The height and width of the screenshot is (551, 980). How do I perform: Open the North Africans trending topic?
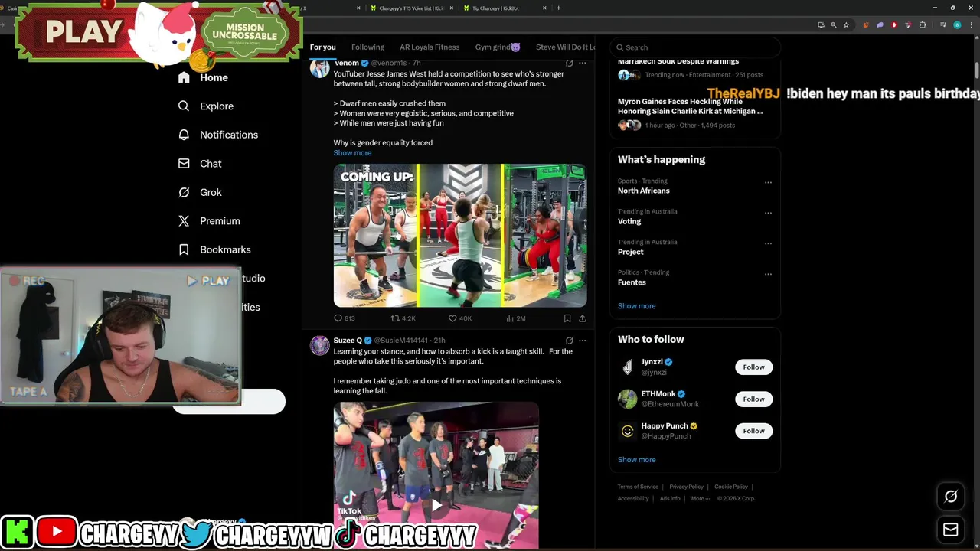tap(644, 191)
